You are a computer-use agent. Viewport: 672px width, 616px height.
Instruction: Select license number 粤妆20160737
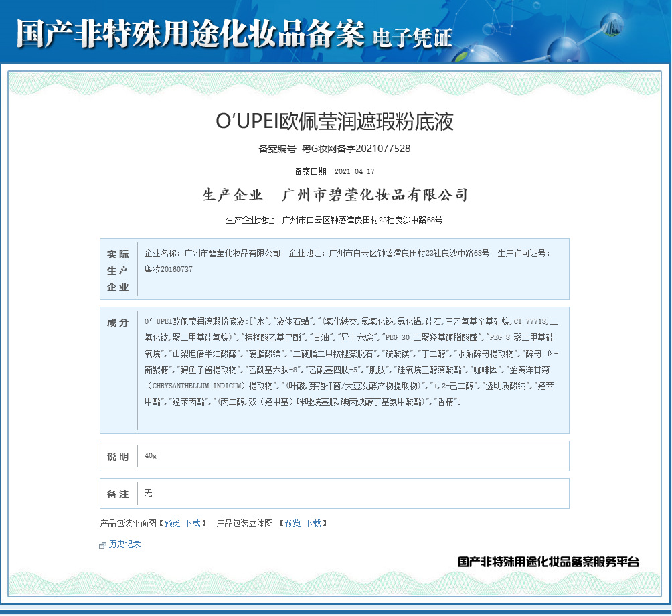(169, 269)
